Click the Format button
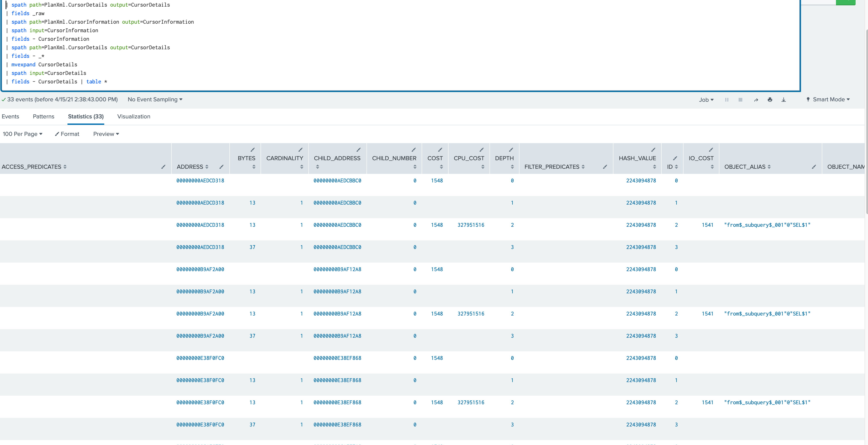The height and width of the screenshot is (445, 868). coord(67,134)
